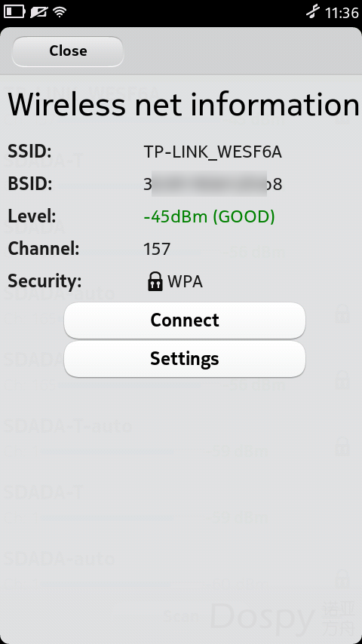The image size is (362, 644).
Task: Click the SSID field label
Action: pos(29,151)
